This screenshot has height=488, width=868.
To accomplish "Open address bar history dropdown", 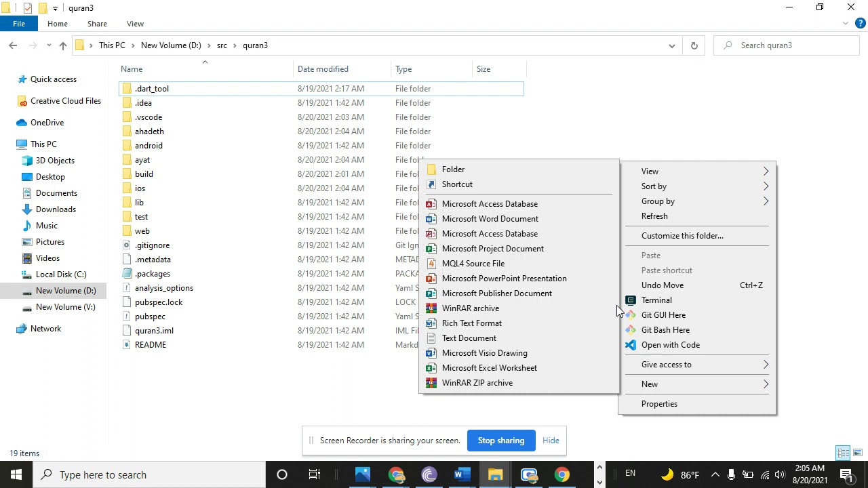I will 671,45.
